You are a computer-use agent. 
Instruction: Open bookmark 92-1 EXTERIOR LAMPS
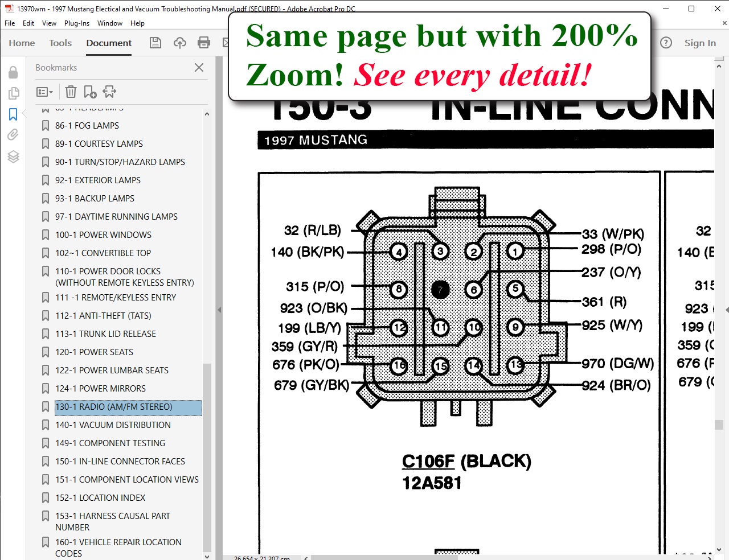pos(98,180)
